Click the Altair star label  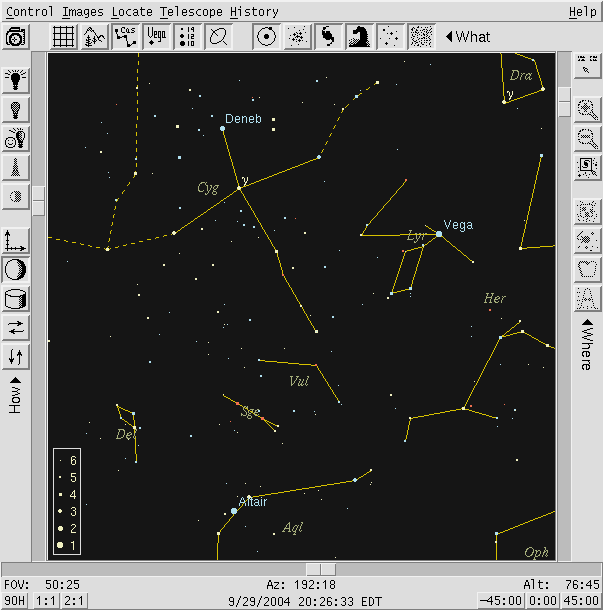[253, 501]
